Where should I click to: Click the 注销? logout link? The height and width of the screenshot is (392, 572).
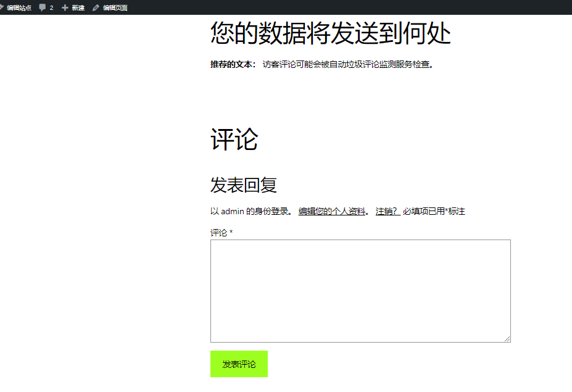point(388,211)
